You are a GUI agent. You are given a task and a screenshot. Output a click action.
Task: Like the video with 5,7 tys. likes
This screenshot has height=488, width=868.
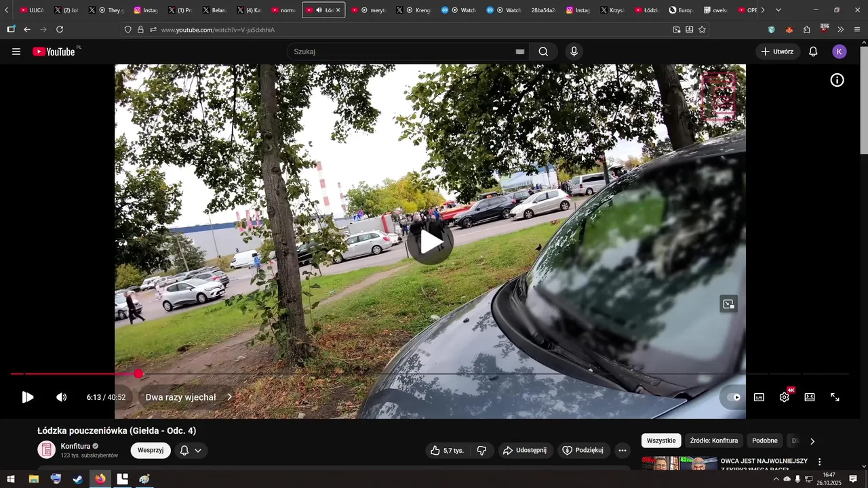coord(448,450)
